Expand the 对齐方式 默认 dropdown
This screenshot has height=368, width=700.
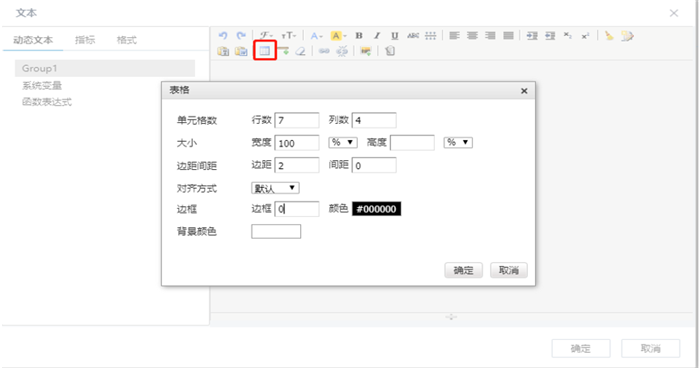(275, 188)
